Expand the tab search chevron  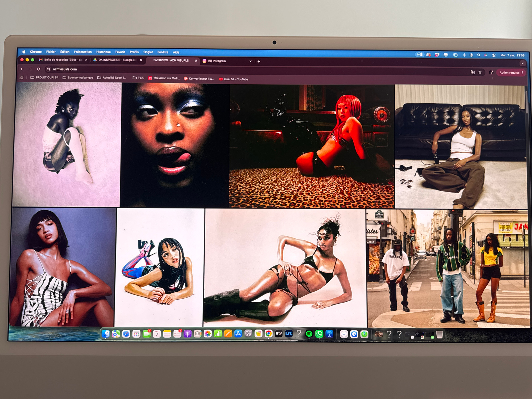click(x=522, y=63)
